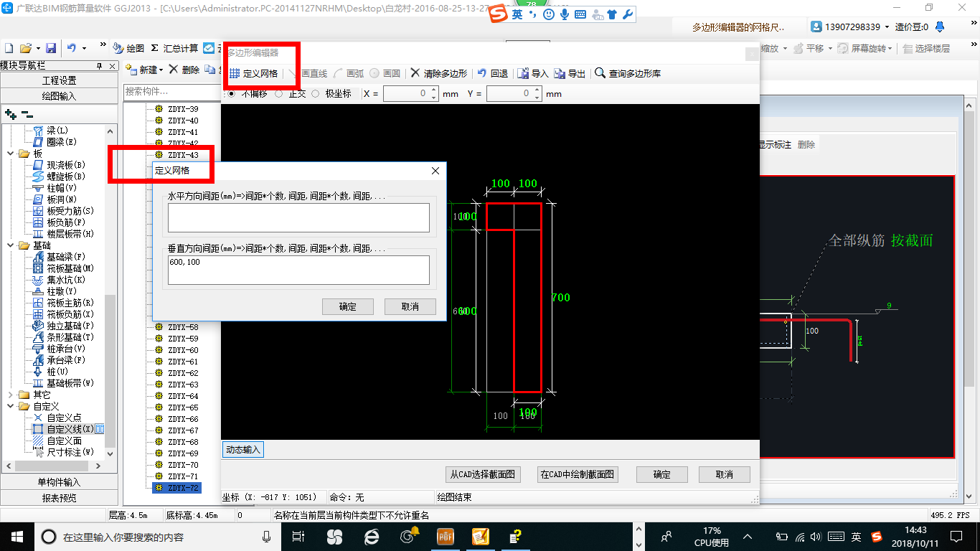The height and width of the screenshot is (551, 980).
Task: Open 查询多边形库 polygon library search
Action: click(628, 74)
